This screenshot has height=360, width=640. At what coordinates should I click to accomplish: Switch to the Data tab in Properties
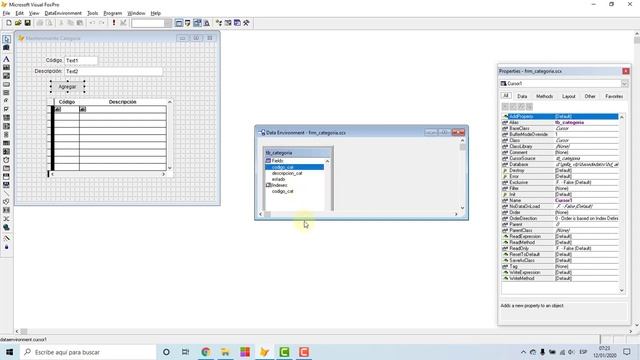(522, 96)
